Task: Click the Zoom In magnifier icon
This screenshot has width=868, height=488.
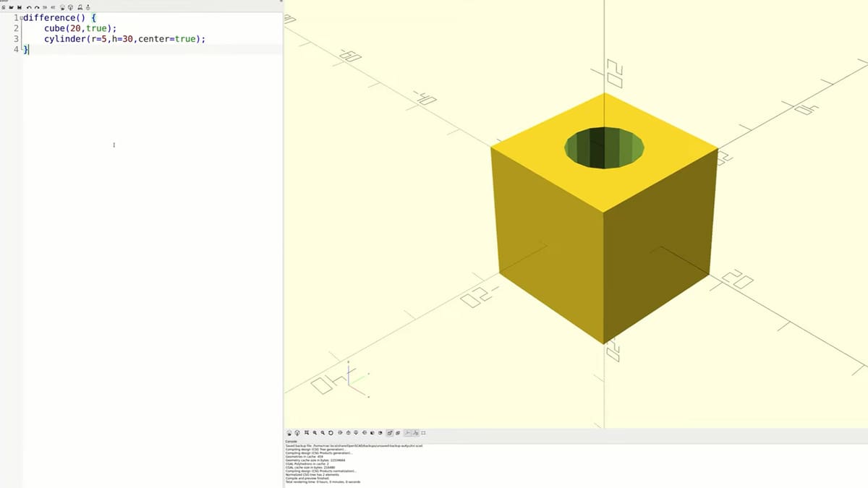Action: coord(315,432)
